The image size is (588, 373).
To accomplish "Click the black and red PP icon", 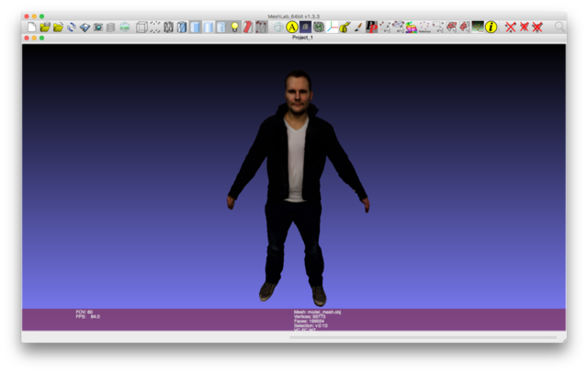I will tap(371, 27).
